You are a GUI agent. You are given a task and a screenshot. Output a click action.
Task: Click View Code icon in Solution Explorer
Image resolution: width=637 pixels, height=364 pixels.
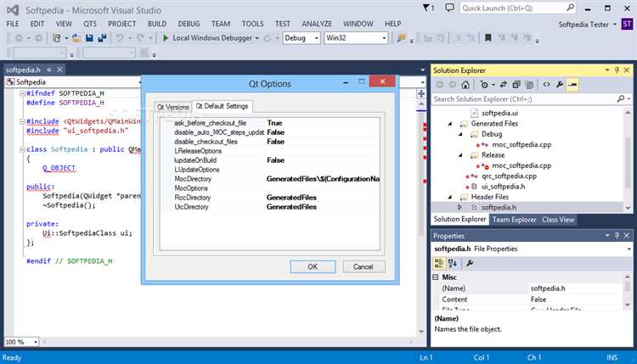tap(546, 84)
